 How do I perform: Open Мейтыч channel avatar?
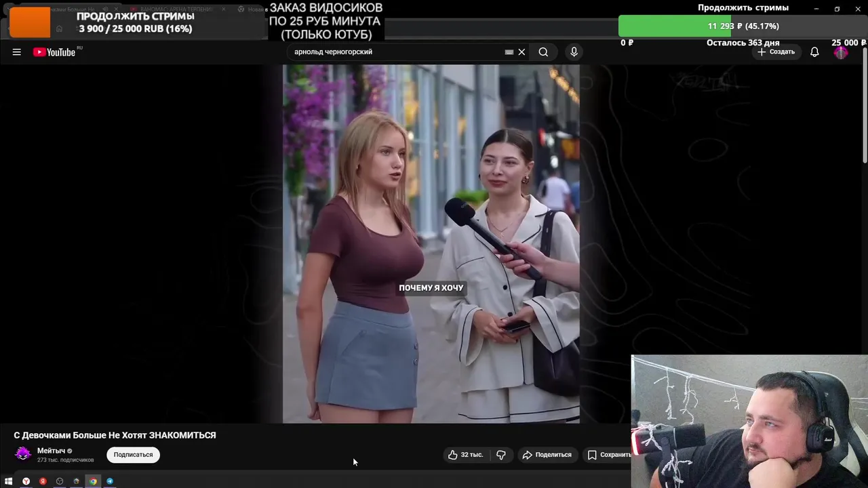coord(23,454)
